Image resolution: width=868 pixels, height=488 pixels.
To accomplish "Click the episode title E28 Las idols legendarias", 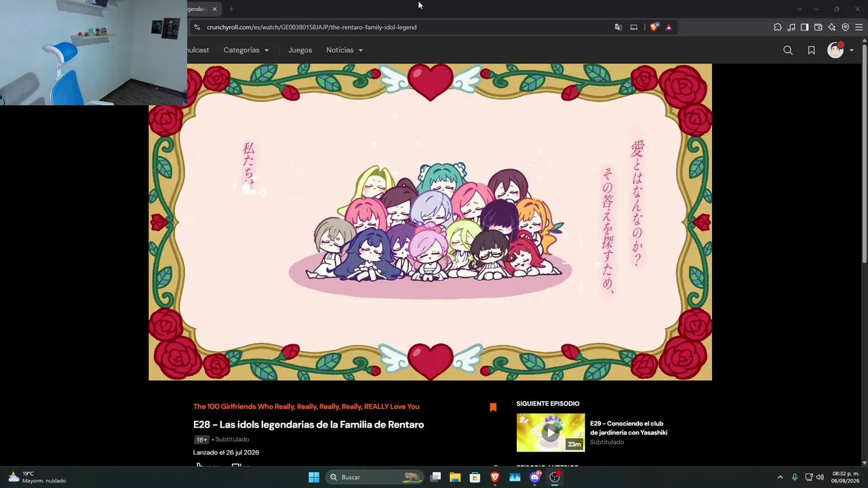I will (x=309, y=425).
